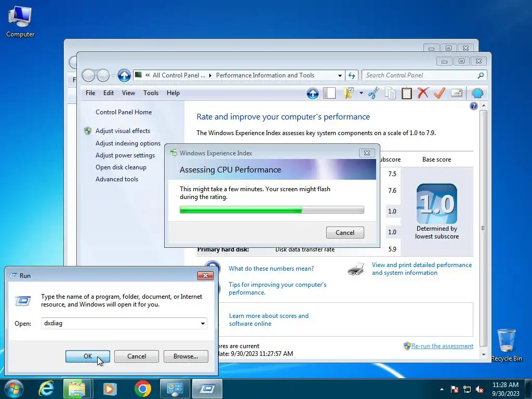Open the File menu

point(90,93)
